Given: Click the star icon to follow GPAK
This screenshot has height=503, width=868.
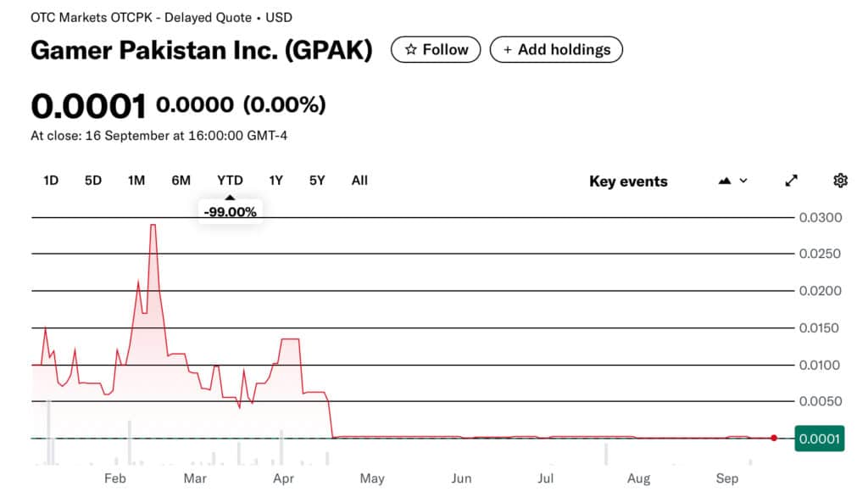Looking at the screenshot, I should [x=413, y=49].
